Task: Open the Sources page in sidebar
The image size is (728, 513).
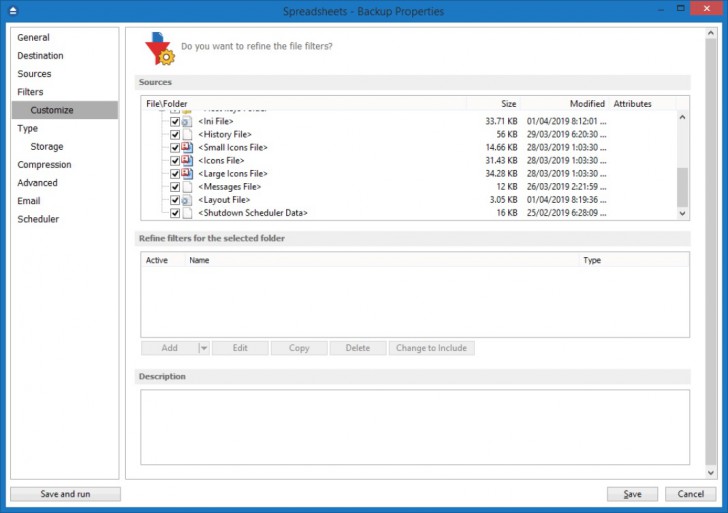Action: [x=34, y=74]
